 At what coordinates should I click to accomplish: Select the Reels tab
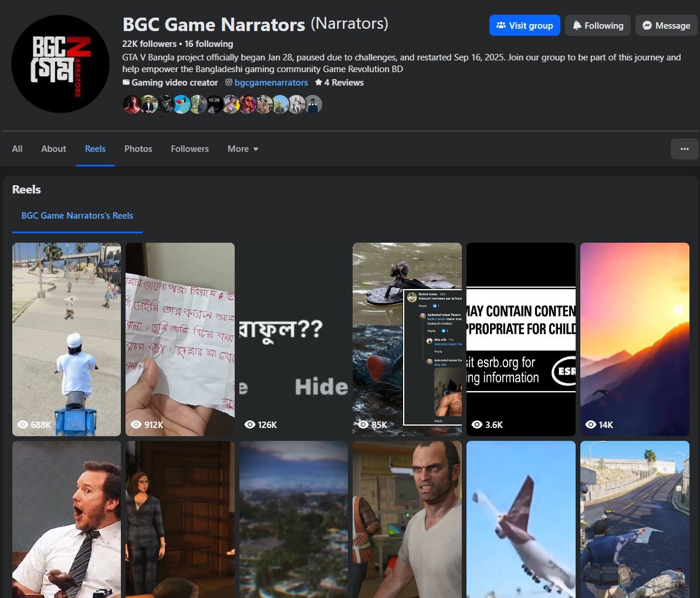pyautogui.click(x=95, y=148)
